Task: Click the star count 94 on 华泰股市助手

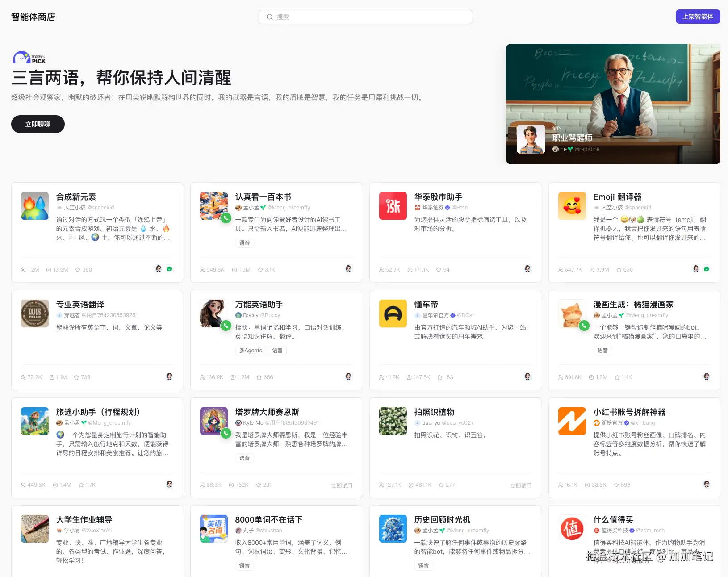Action: [x=446, y=270]
